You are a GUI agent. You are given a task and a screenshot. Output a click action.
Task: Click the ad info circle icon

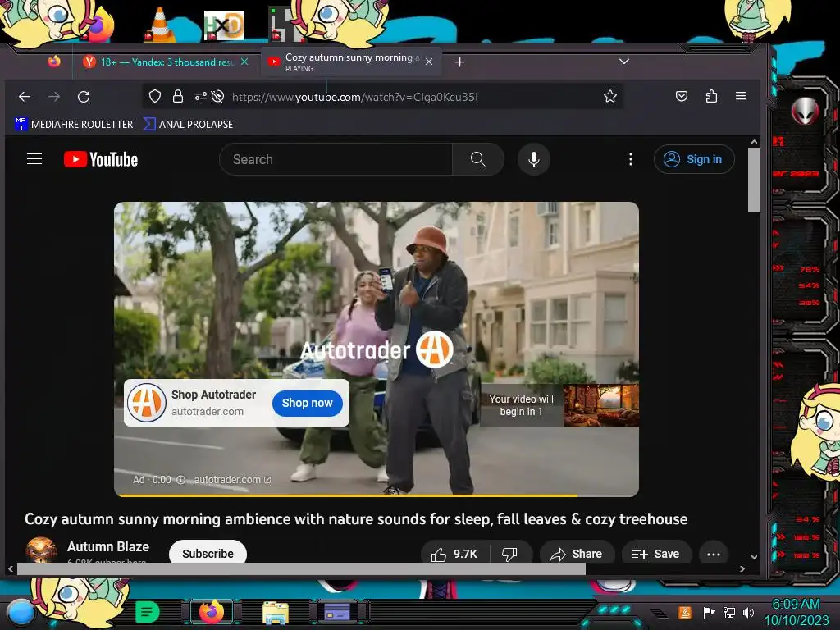click(181, 480)
